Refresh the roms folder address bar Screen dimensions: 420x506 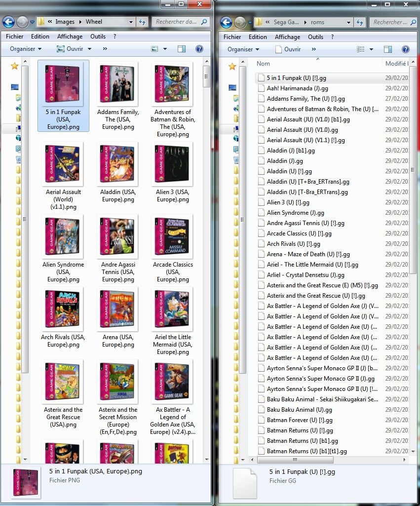pyautogui.click(x=360, y=22)
